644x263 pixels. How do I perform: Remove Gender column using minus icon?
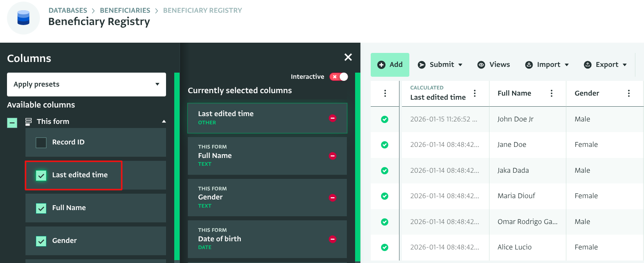(332, 198)
